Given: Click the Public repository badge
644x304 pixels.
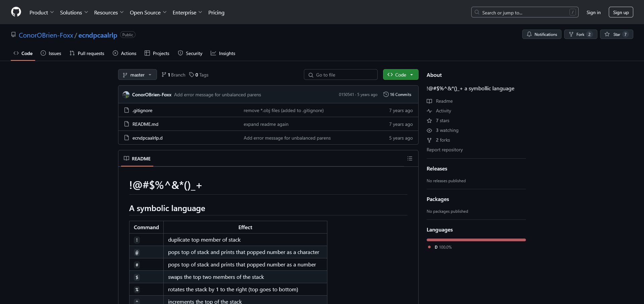Looking at the screenshot, I should (128, 35).
